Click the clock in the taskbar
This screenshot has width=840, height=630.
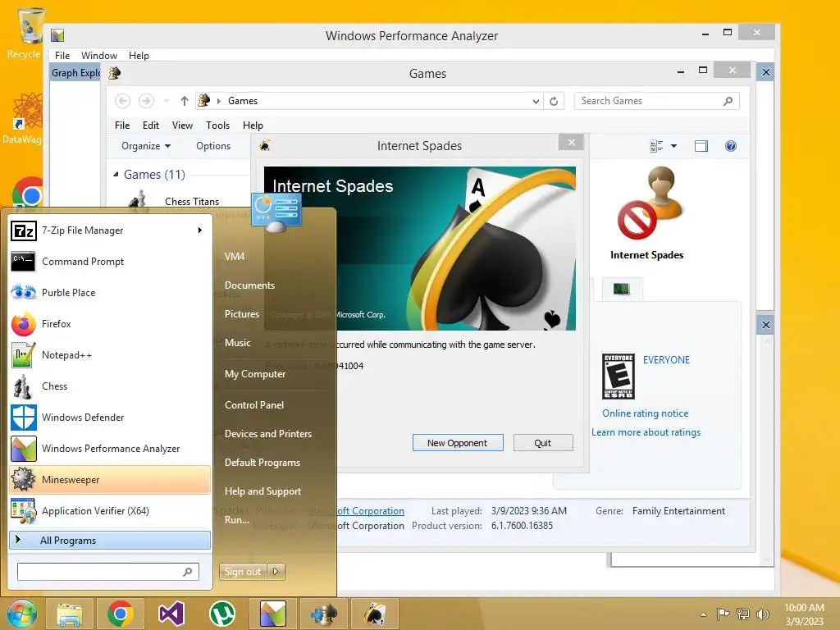pyautogui.click(x=804, y=614)
